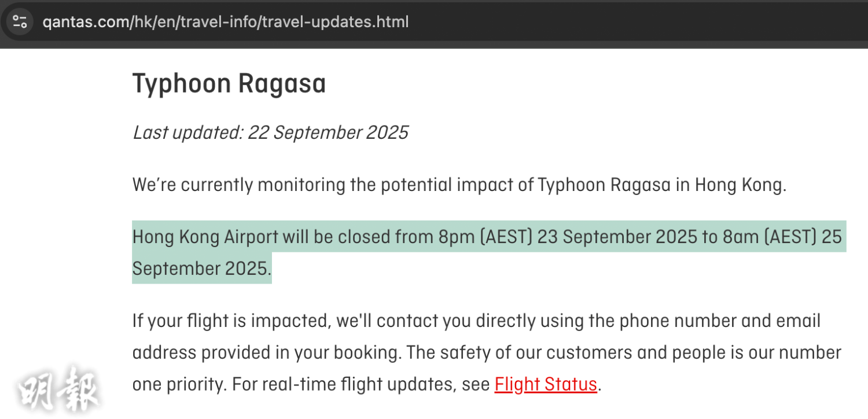Click the word Typhoon in the heading

click(182, 84)
